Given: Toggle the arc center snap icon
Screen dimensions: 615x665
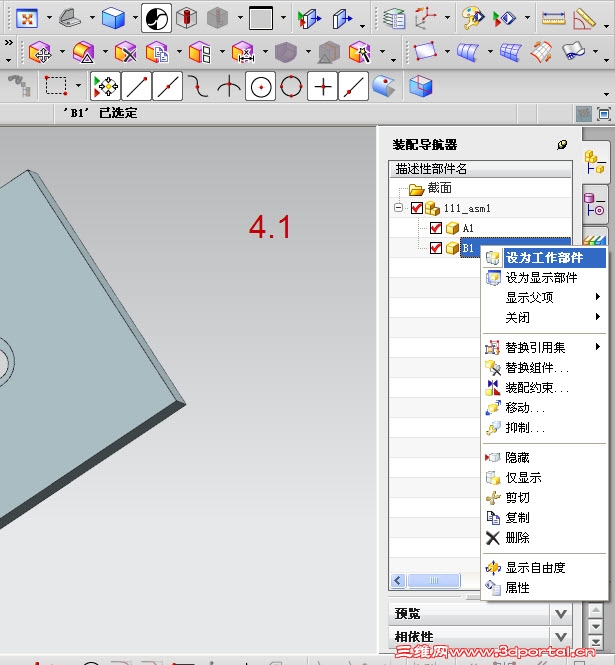Looking at the screenshot, I should click(x=260, y=87).
